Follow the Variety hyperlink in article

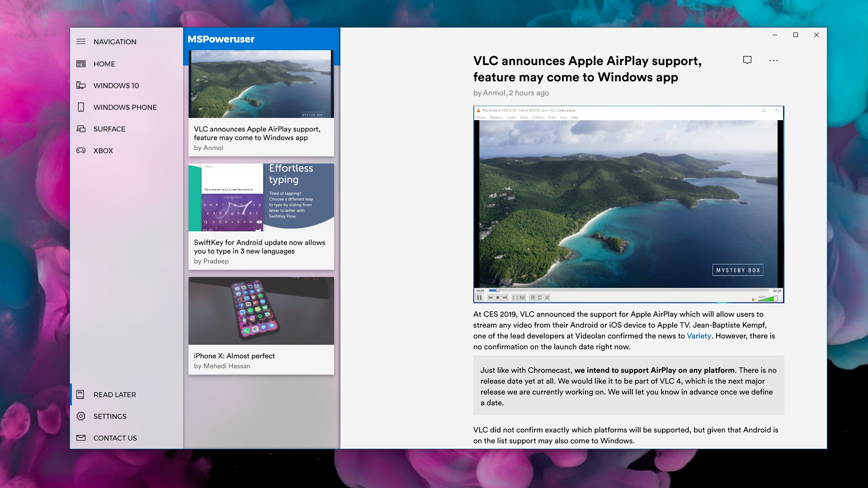point(699,336)
